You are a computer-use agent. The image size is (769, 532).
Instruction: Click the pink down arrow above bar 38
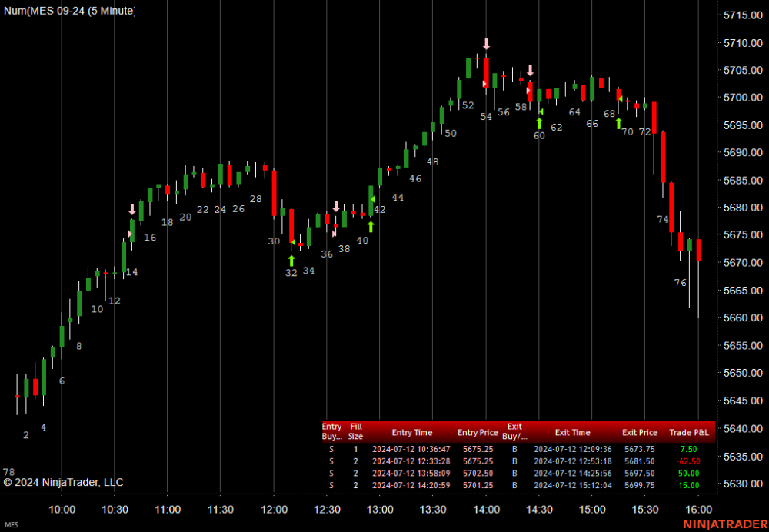click(x=336, y=206)
